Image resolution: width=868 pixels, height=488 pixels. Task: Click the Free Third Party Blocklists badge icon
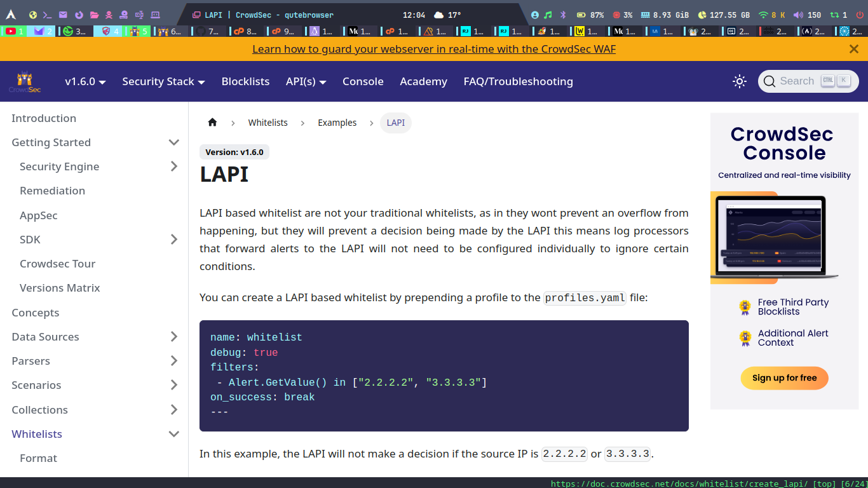coord(745,308)
